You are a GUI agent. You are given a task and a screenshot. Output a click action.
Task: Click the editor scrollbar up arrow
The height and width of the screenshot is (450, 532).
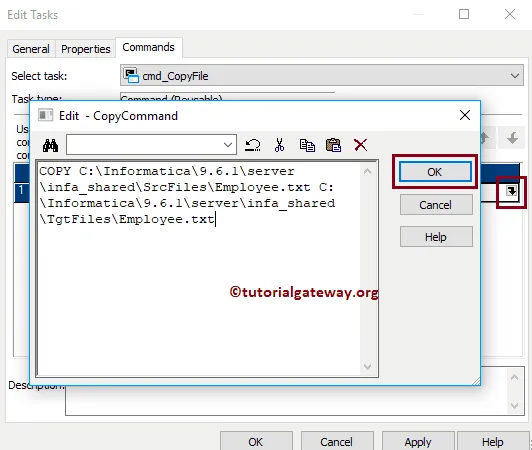[x=367, y=171]
